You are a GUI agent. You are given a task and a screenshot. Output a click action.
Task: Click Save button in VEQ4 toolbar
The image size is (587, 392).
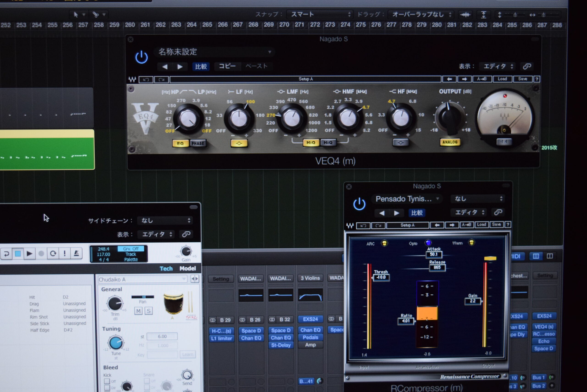522,79
